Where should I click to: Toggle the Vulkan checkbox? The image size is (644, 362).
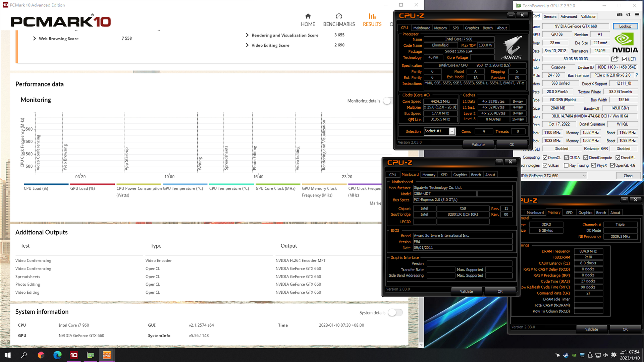[545, 165]
